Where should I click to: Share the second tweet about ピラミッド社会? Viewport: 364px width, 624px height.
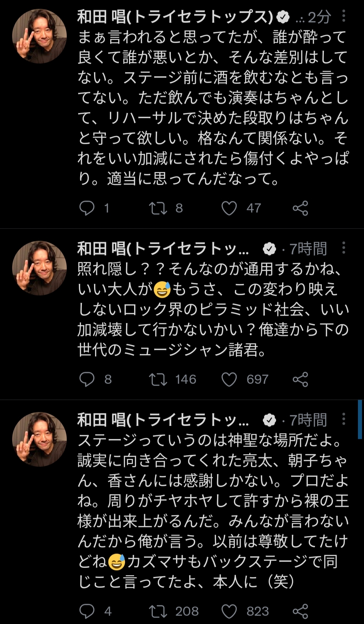coord(300,379)
